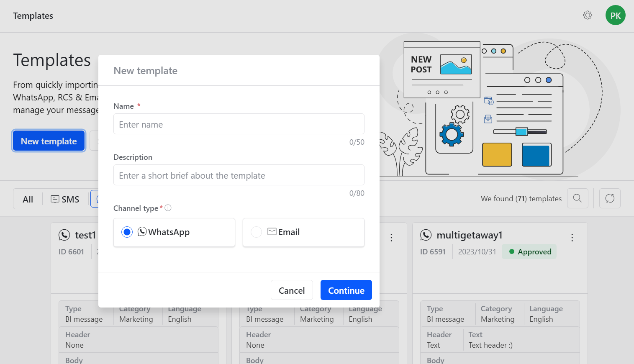This screenshot has width=634, height=364.
Task: Click the search templates magnifier icon
Action: (x=578, y=198)
